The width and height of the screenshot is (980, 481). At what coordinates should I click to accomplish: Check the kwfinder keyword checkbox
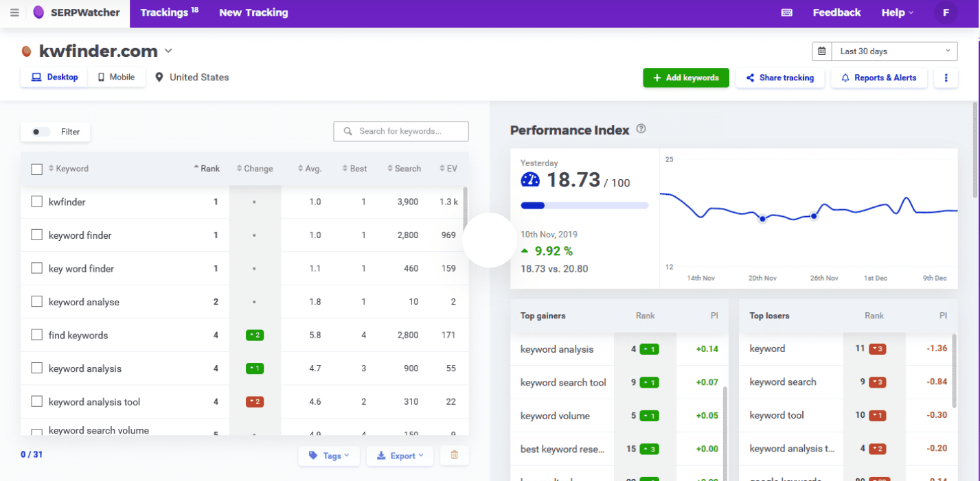click(x=36, y=201)
